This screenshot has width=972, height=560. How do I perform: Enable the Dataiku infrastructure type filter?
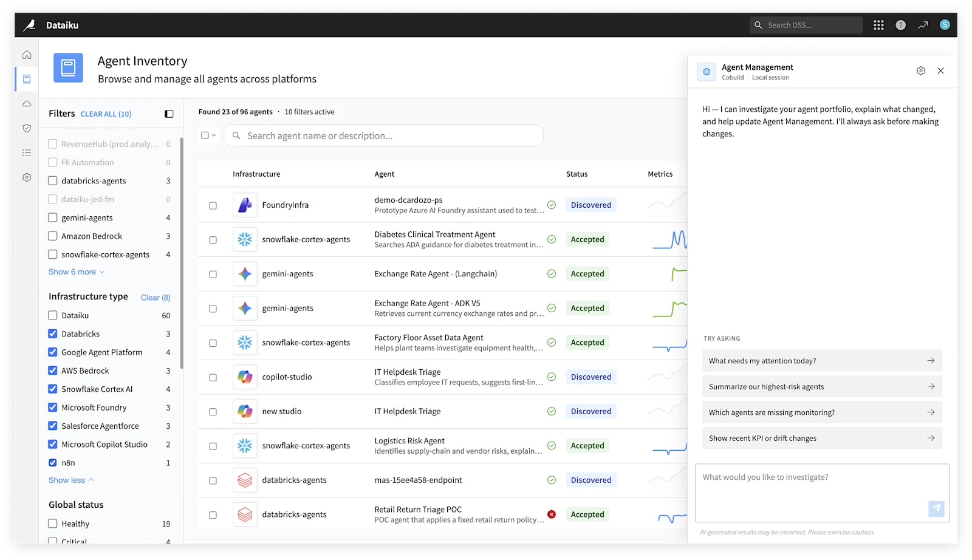[x=53, y=315]
